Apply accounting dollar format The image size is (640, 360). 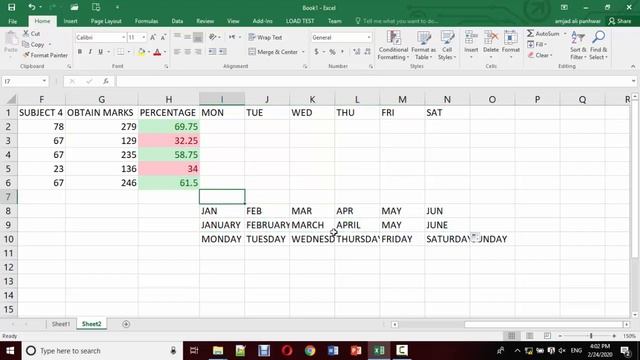pos(316,52)
